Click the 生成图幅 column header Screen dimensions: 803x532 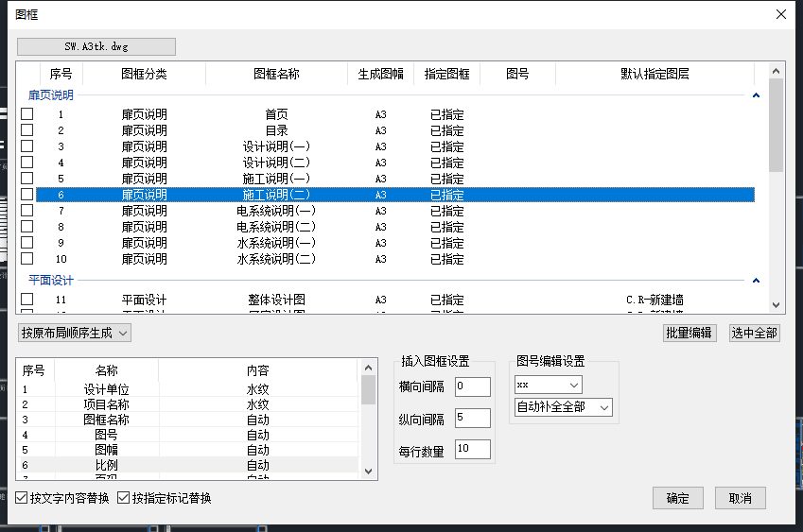pos(380,74)
